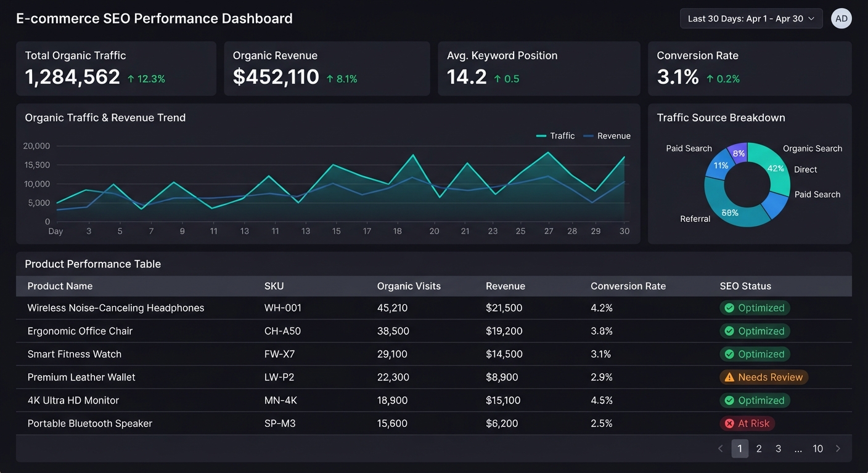
Task: Click the SKU CH-A50 cell
Action: pos(283,331)
